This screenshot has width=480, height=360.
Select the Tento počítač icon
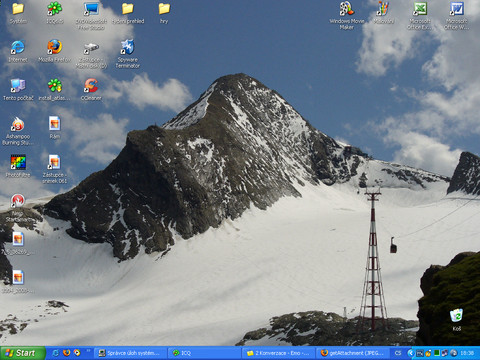[x=18, y=89]
